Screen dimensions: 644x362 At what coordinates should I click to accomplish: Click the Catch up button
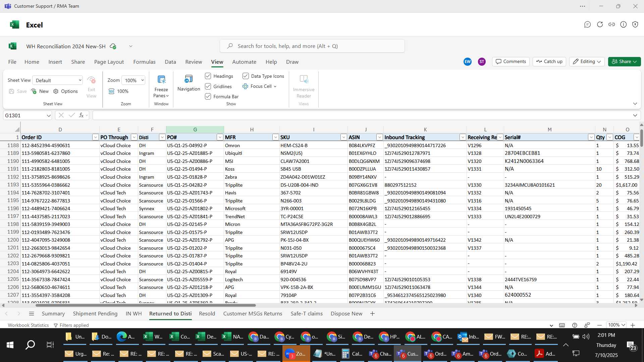549,62
